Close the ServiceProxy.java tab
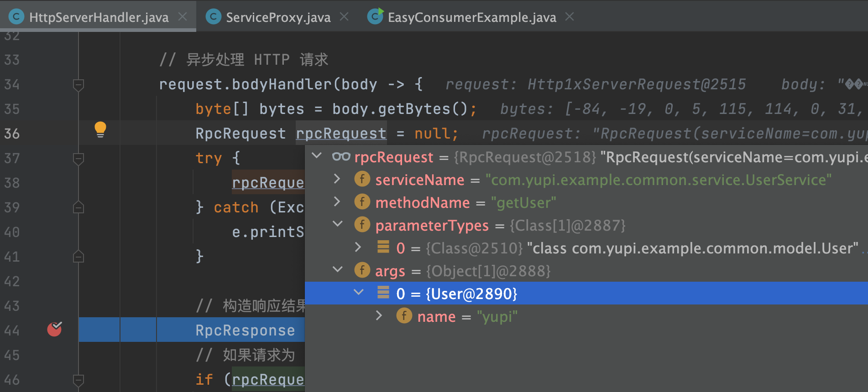 [344, 17]
